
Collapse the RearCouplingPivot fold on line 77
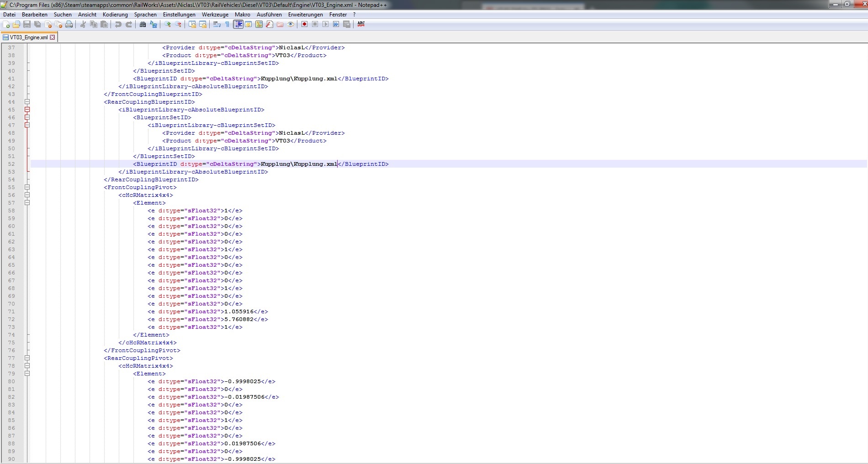coord(27,358)
